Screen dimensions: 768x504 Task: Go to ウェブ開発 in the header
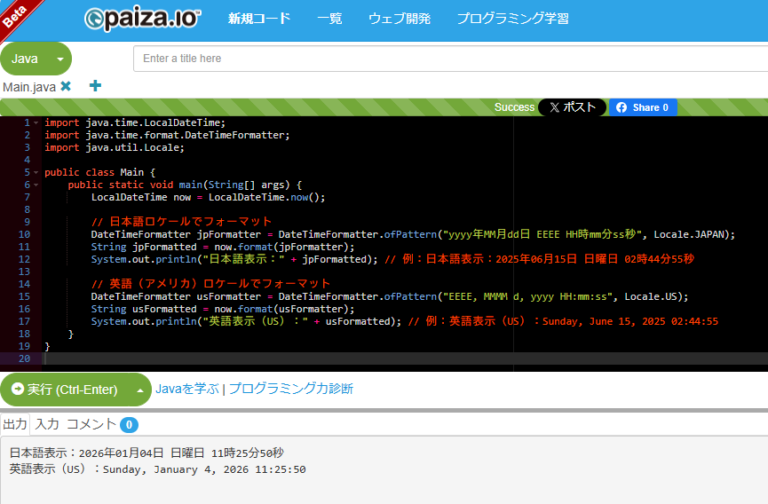tap(399, 19)
